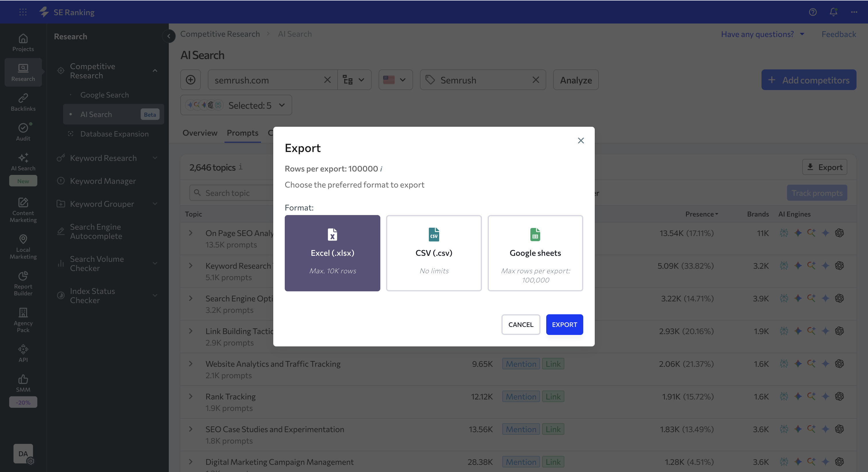The height and width of the screenshot is (472, 868).
Task: Open Content Marketing section
Action: pyautogui.click(x=23, y=210)
